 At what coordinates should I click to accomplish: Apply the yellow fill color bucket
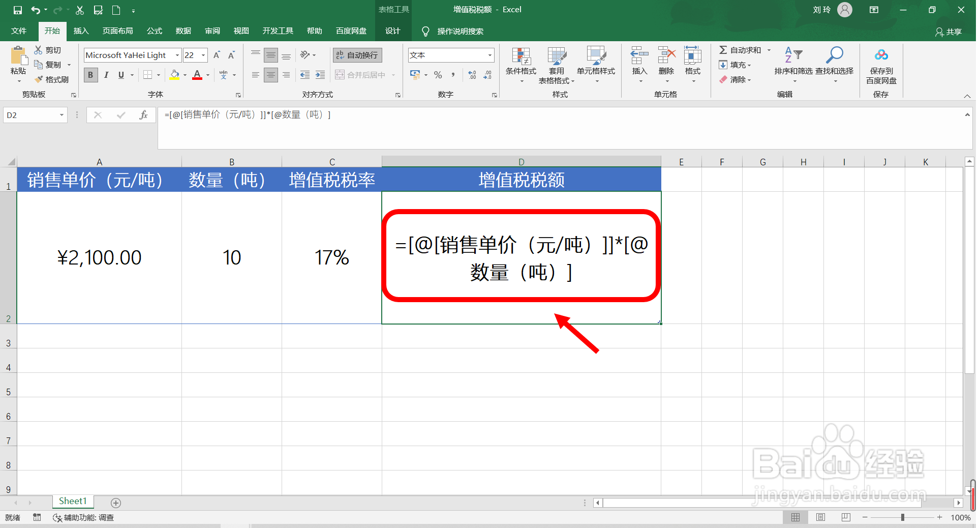[175, 75]
